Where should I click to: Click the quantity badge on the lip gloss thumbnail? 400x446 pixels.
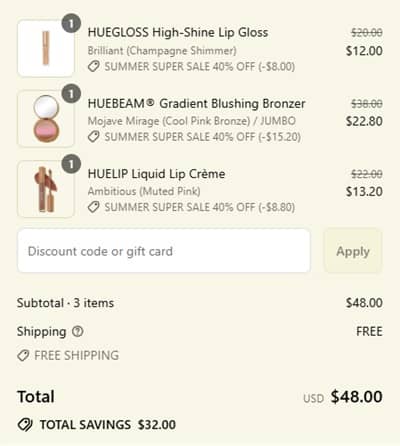click(71, 24)
